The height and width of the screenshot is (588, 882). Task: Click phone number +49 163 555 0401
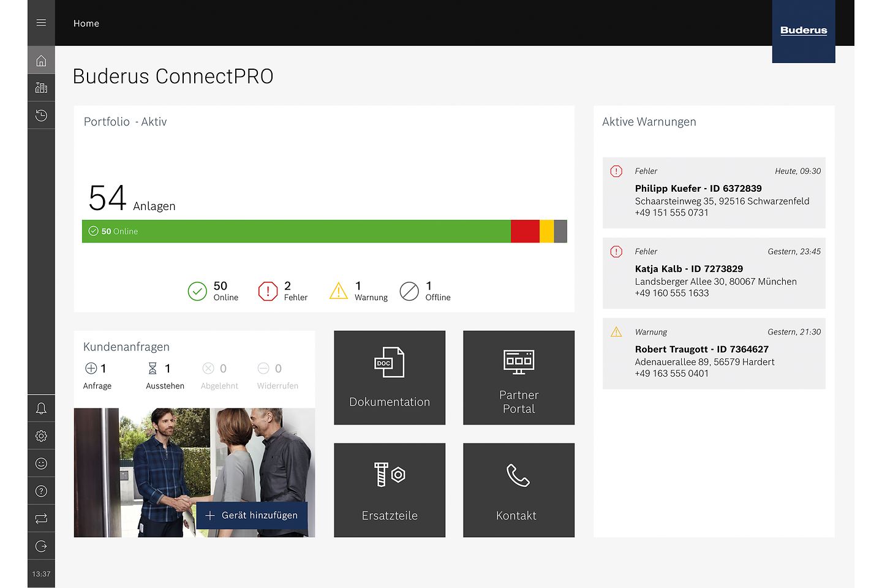672,373
